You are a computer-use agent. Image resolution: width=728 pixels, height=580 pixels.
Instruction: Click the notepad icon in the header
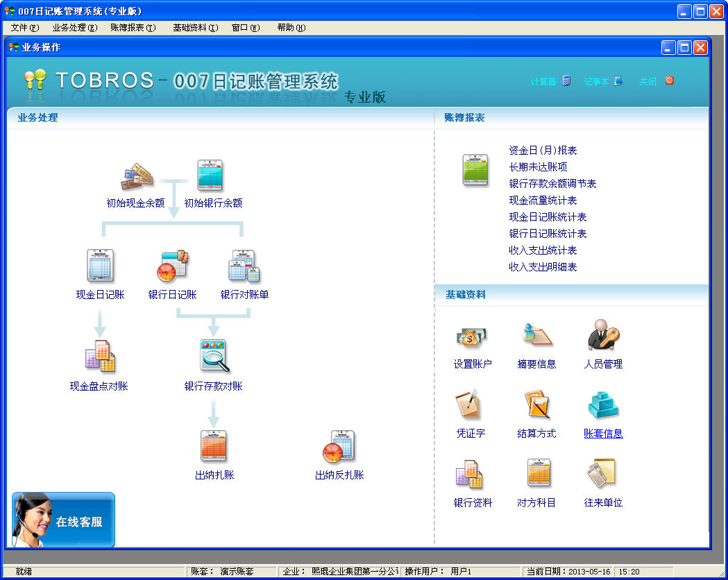(618, 81)
